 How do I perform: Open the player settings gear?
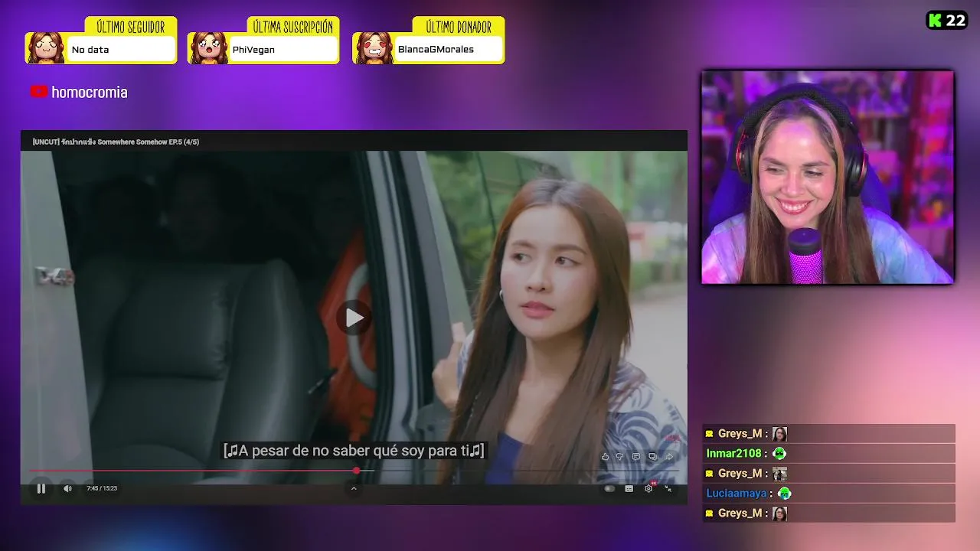pyautogui.click(x=648, y=488)
